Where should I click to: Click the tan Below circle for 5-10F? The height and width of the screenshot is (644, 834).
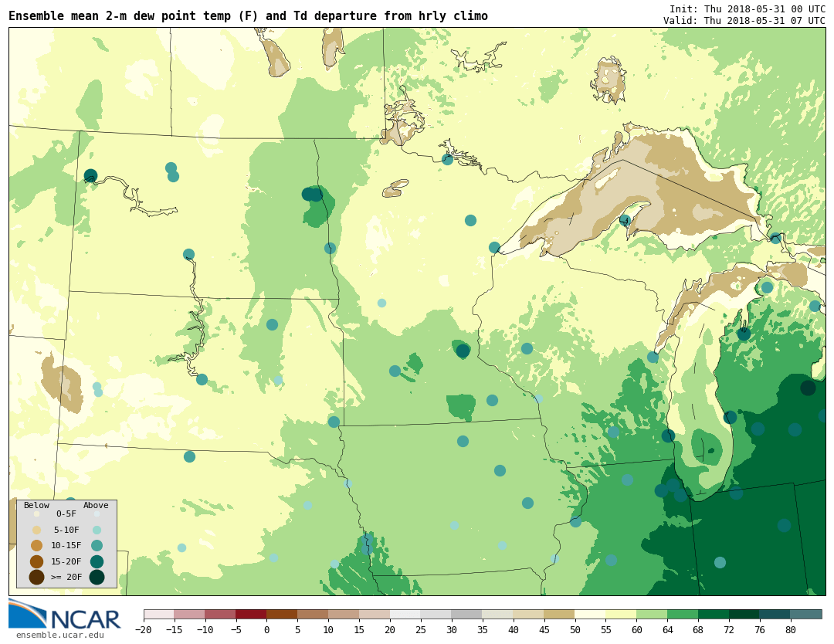point(36,530)
